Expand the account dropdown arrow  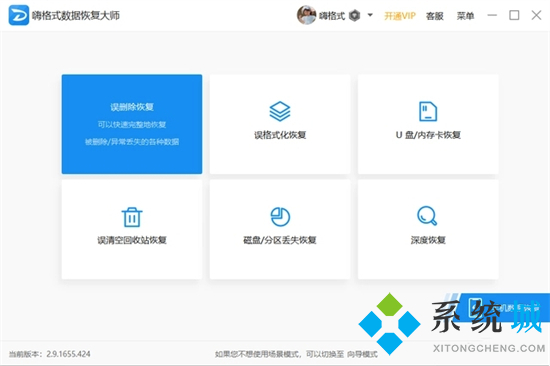click(x=370, y=15)
